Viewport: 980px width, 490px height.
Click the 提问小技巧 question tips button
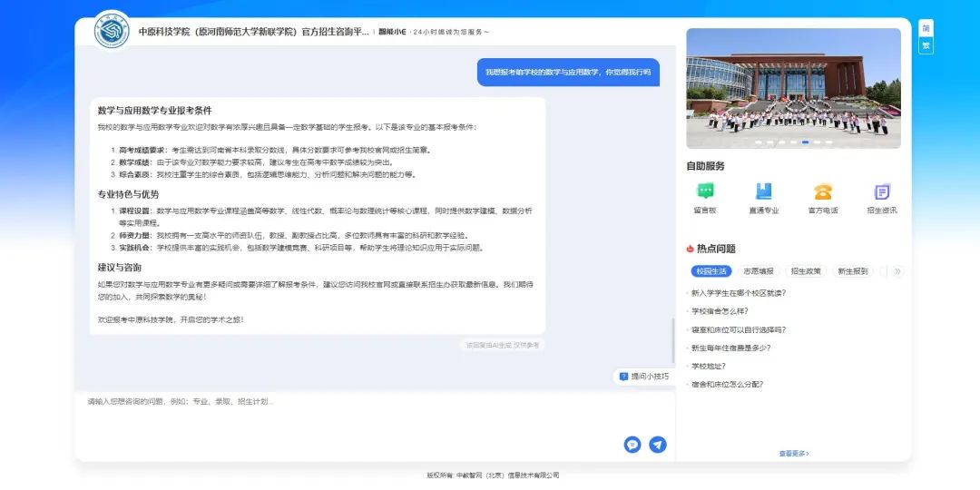pos(643,377)
